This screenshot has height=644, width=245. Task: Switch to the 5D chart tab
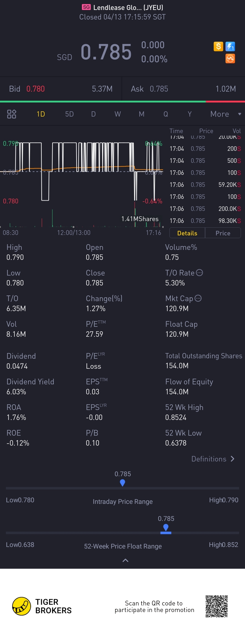(x=69, y=114)
